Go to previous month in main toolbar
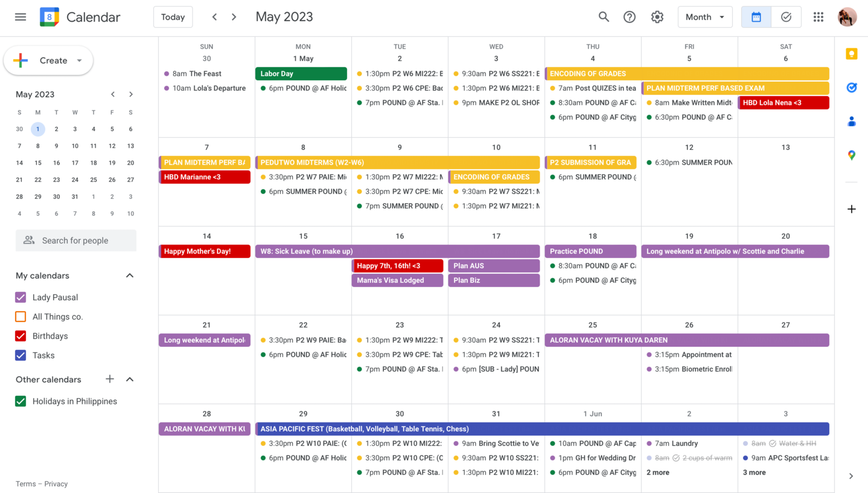 (214, 17)
